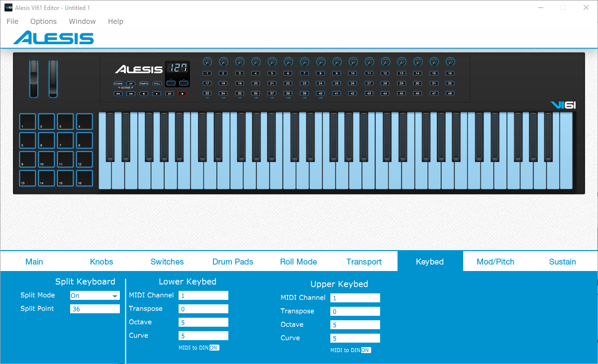Click the red record button
The width and height of the screenshot is (598, 364).
coord(183,93)
